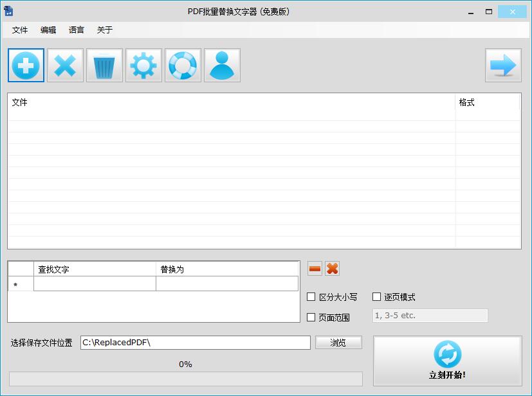Click the 浏览 button
The height and width of the screenshot is (396, 532).
pos(338,342)
